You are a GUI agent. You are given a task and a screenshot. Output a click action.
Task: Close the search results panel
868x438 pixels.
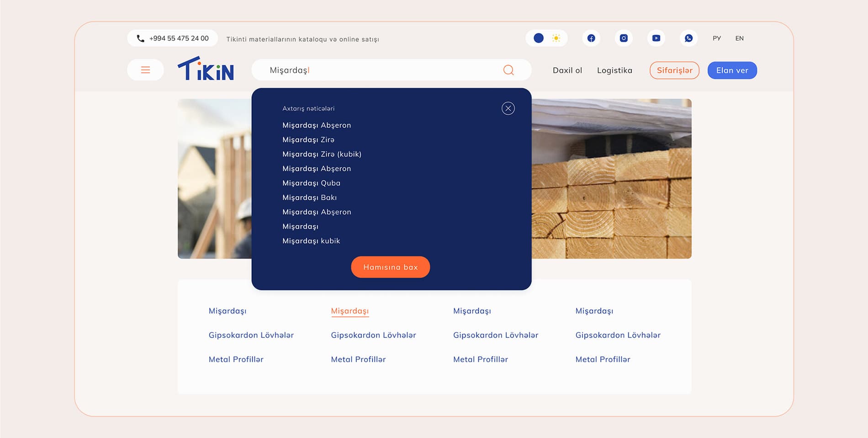coord(508,108)
